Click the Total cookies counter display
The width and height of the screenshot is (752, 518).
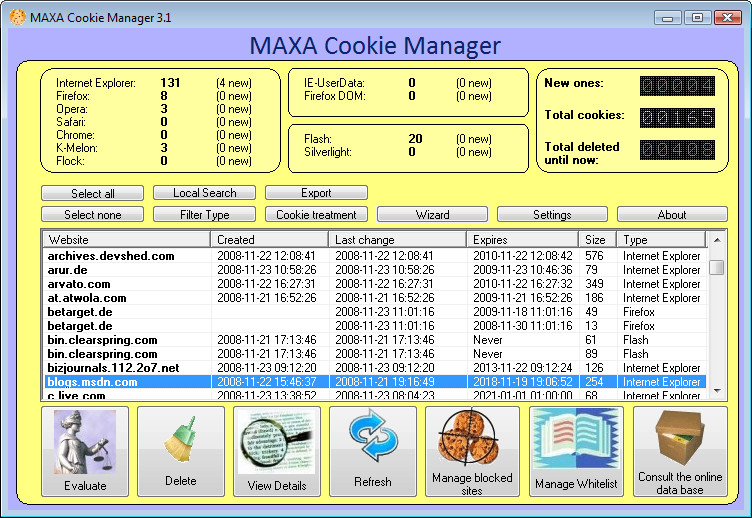677,118
